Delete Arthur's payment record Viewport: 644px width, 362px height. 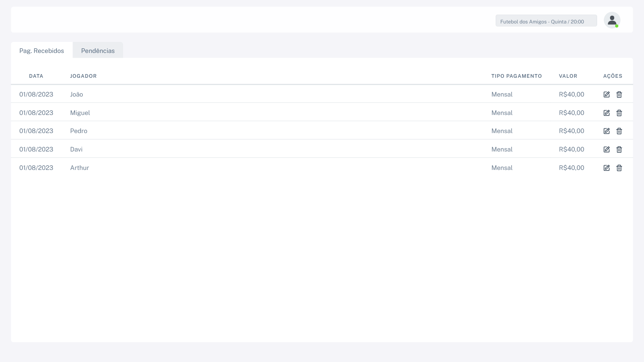click(x=619, y=168)
